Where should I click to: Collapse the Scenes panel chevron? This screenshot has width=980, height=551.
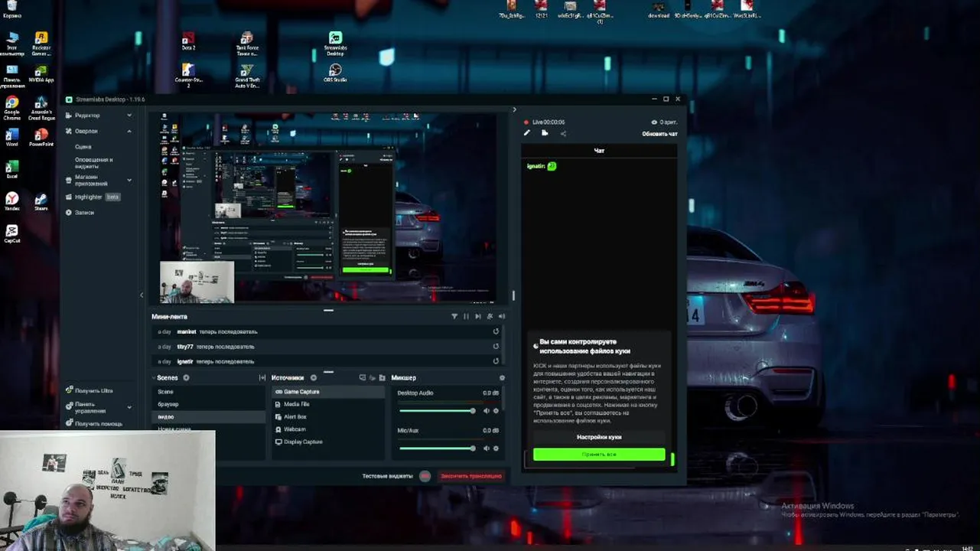tap(154, 378)
